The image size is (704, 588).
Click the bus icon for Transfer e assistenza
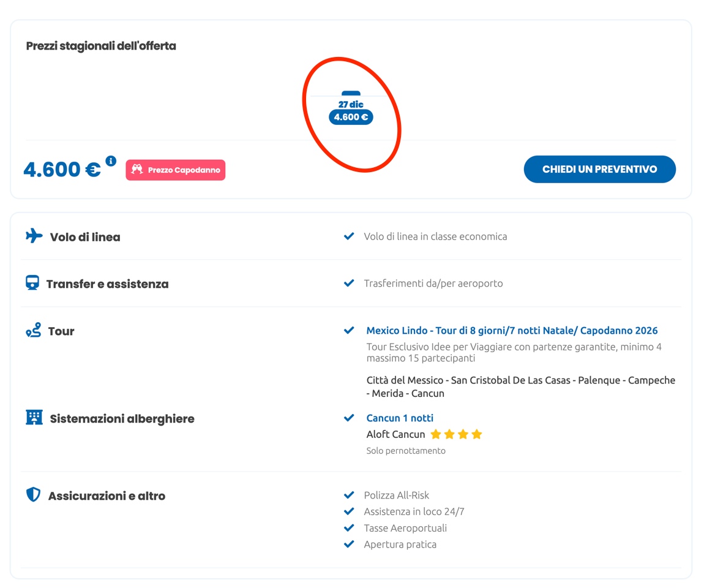point(32,283)
